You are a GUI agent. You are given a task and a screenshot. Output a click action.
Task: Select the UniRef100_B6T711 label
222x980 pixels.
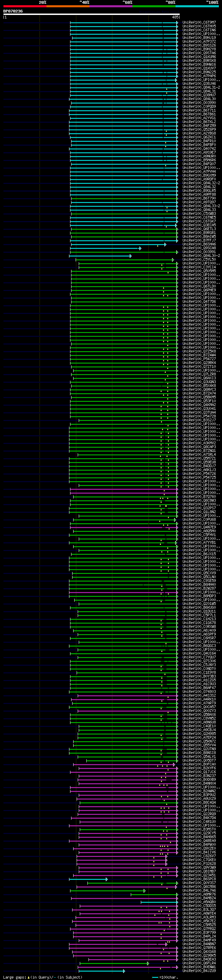[199, 110]
